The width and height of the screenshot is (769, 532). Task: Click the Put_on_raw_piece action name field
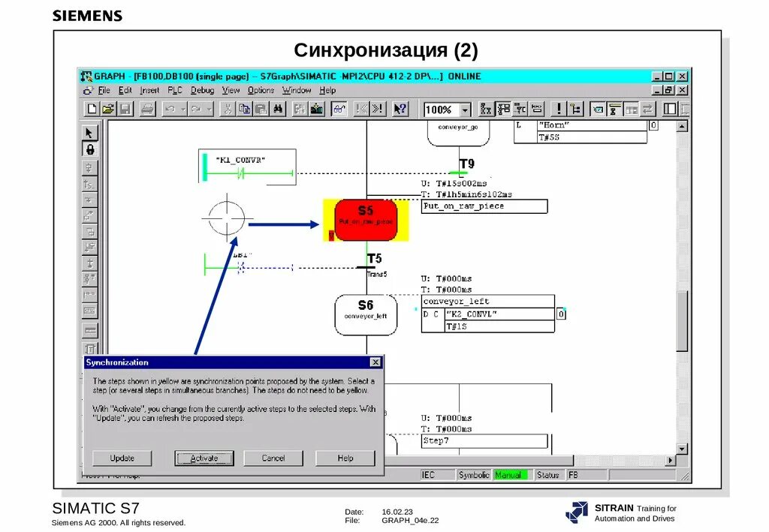pyautogui.click(x=484, y=206)
